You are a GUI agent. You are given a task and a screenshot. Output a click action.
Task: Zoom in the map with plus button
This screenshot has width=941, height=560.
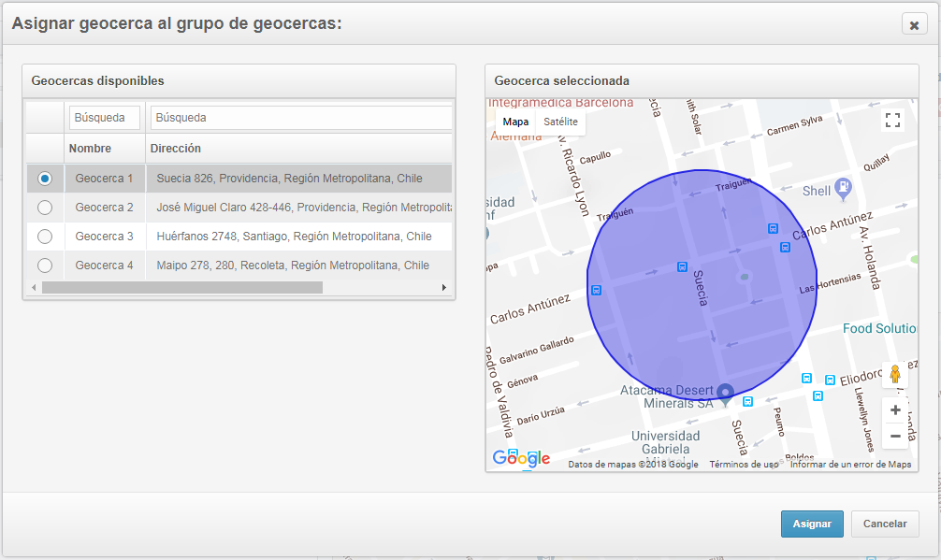coord(894,410)
